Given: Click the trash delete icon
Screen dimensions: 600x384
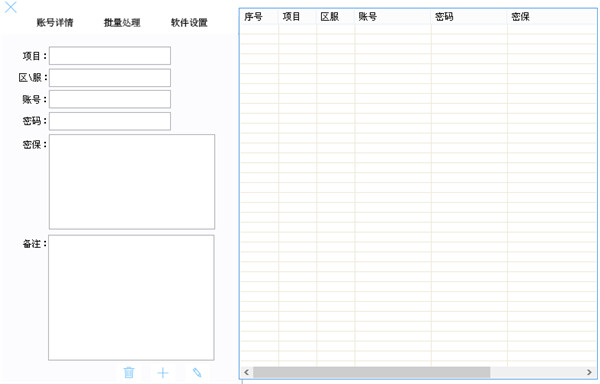Looking at the screenshot, I should tap(129, 372).
